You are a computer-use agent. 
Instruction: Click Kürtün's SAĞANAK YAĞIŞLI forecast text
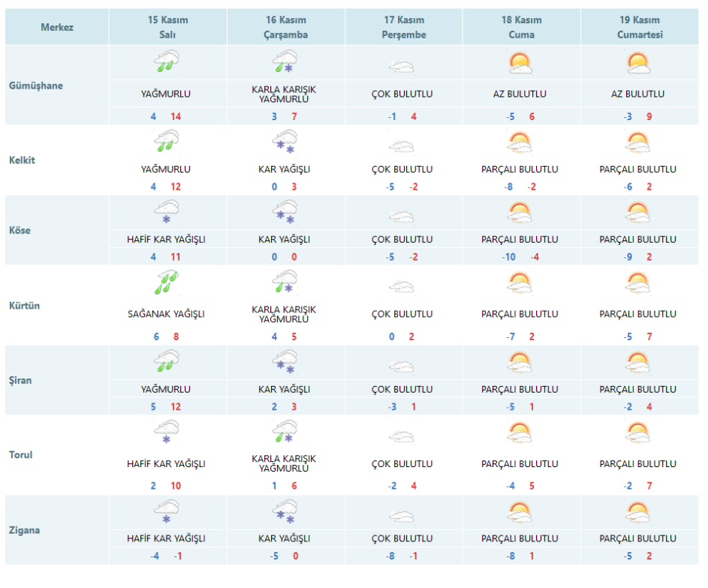[166, 314]
